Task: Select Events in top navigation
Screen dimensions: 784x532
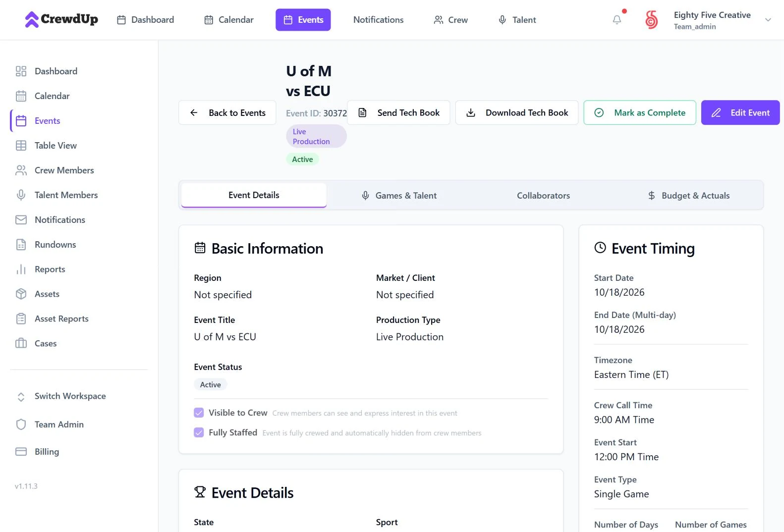Action: pos(303,20)
